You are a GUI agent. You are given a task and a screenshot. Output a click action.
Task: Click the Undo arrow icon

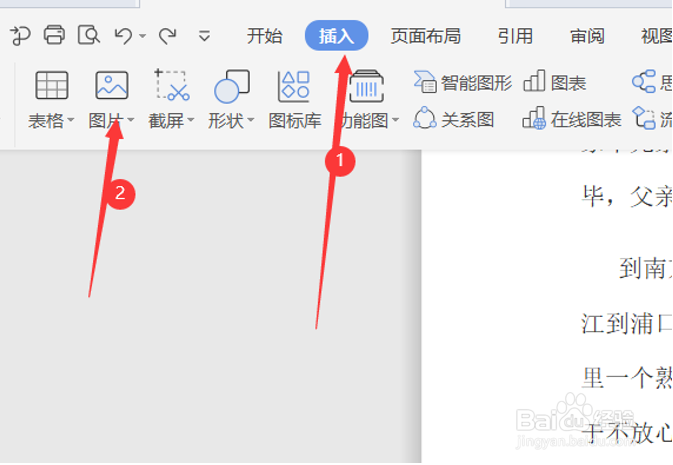tap(124, 36)
